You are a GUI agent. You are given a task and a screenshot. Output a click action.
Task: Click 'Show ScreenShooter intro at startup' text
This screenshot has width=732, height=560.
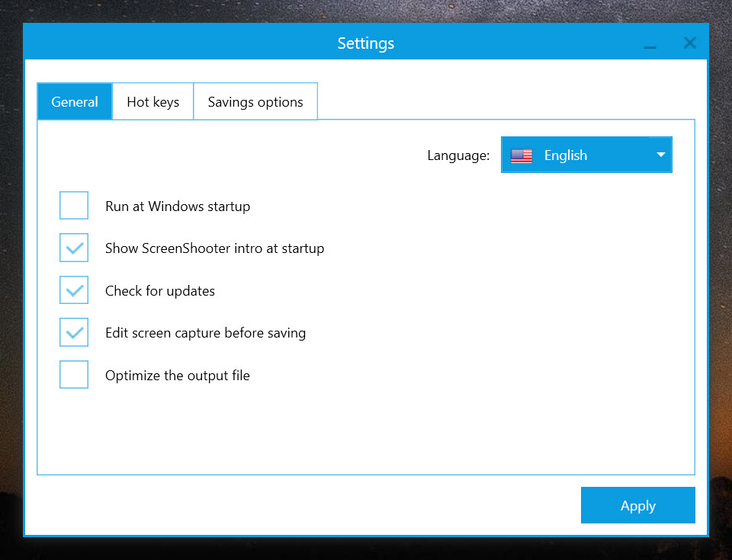215,248
